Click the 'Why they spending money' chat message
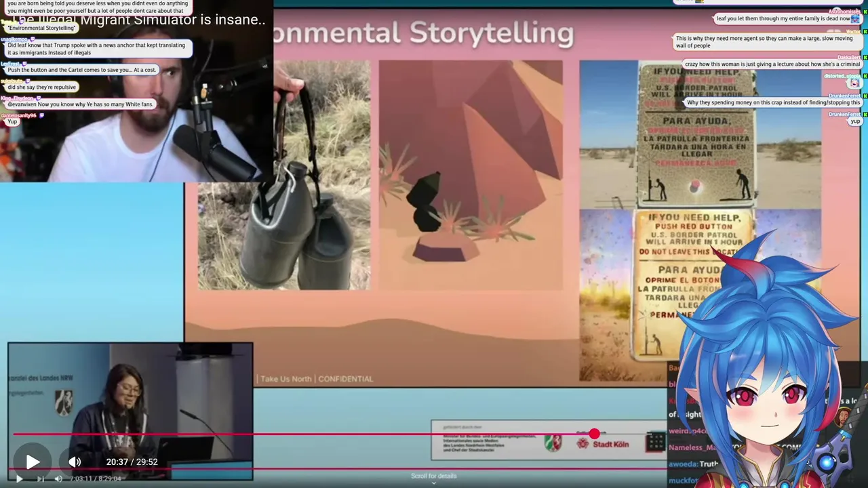 (773, 103)
